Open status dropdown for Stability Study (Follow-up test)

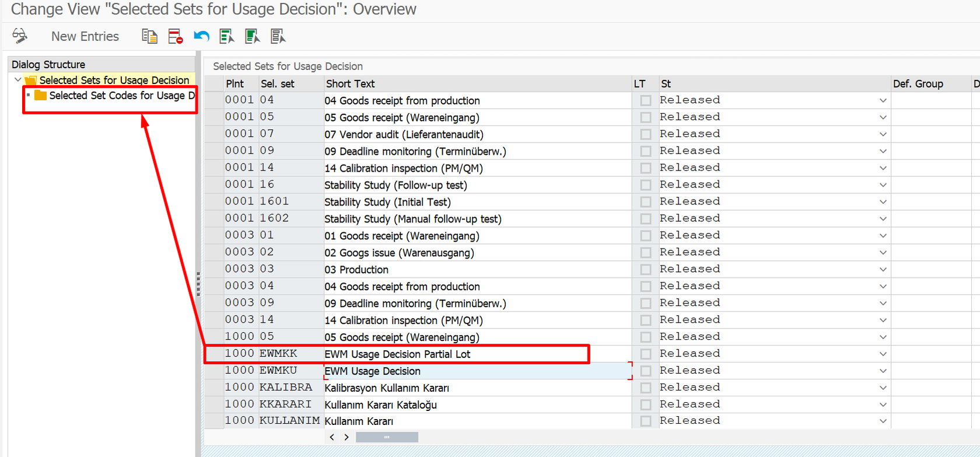pyautogui.click(x=883, y=185)
